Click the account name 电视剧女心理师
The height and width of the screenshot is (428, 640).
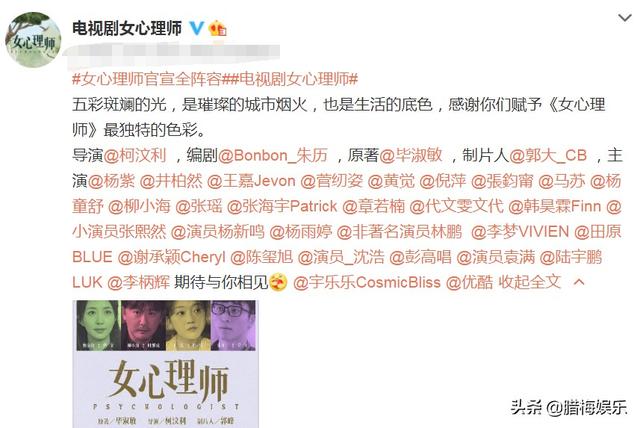127,28
